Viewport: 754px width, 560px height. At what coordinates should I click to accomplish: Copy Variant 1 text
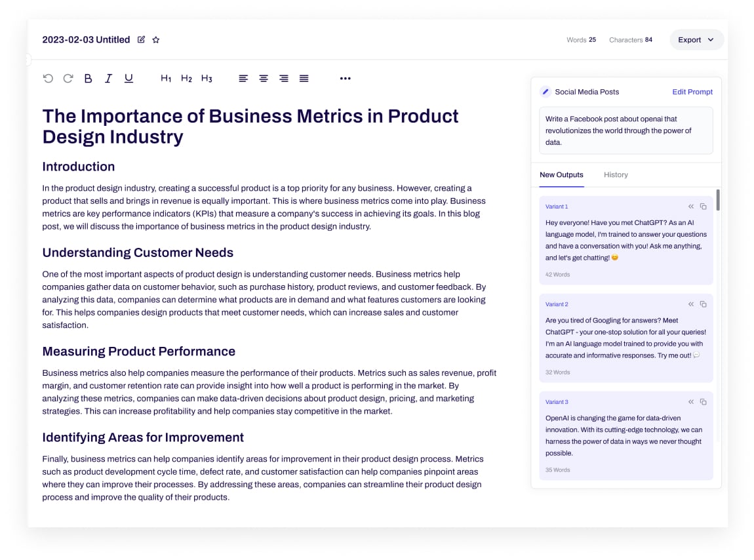(704, 207)
